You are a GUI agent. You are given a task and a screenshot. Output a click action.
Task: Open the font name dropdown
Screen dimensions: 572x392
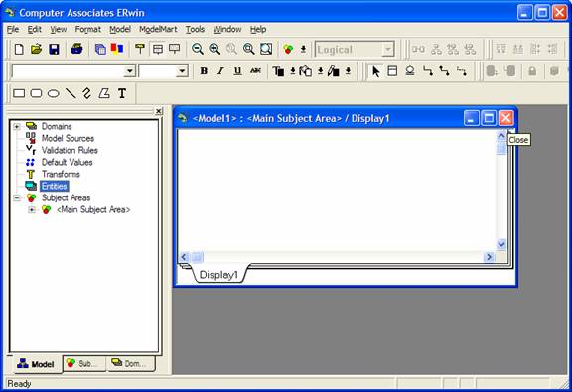129,71
